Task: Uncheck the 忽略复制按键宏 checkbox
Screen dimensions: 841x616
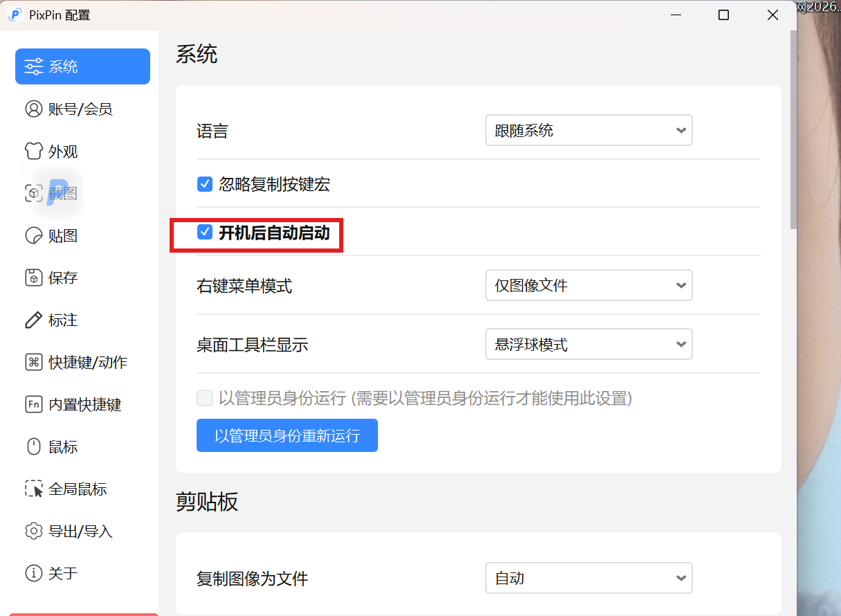Action: click(205, 184)
